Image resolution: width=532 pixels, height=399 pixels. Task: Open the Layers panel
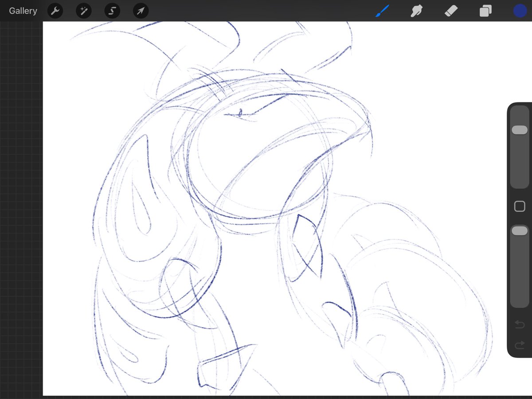[485, 11]
